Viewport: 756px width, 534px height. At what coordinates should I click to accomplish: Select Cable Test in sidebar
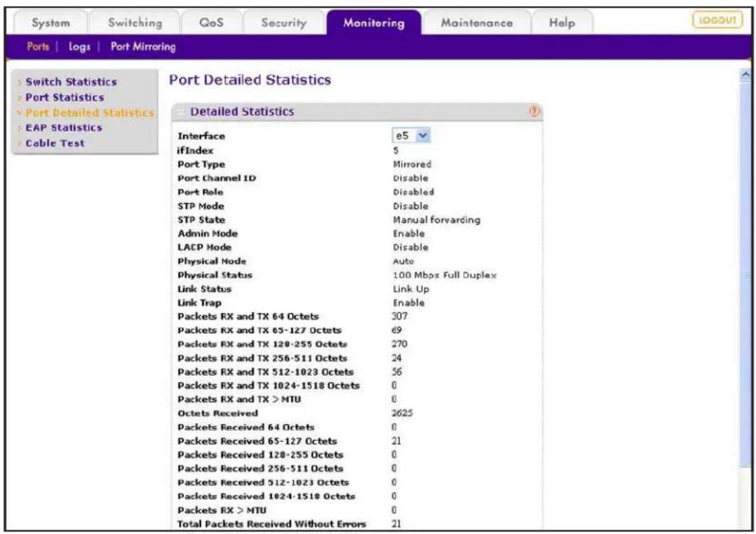click(55, 143)
